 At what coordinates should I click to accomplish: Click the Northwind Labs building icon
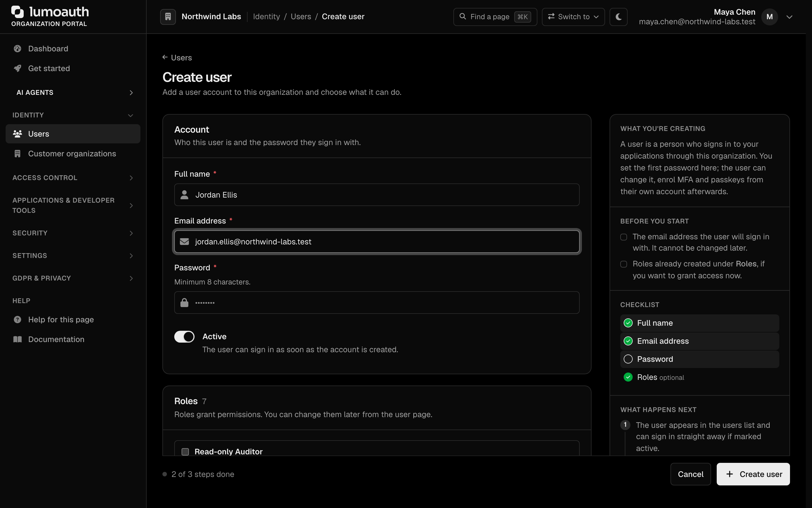pos(168,16)
